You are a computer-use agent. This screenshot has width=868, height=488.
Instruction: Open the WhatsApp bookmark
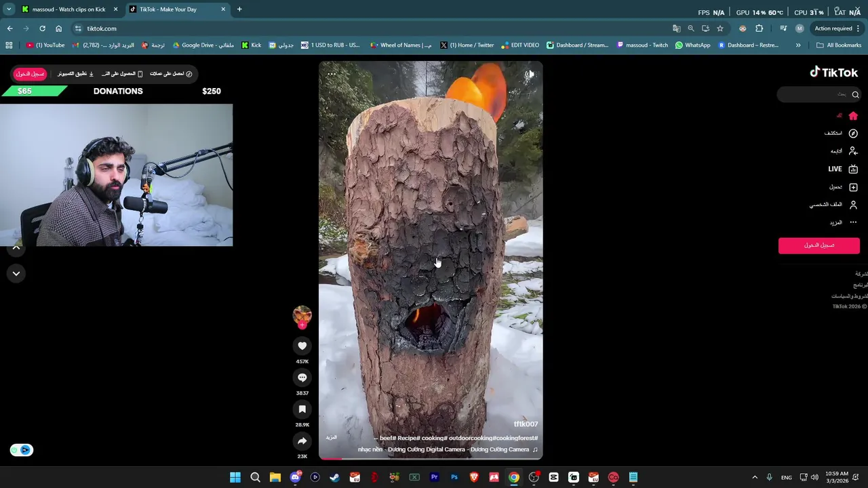(x=692, y=45)
